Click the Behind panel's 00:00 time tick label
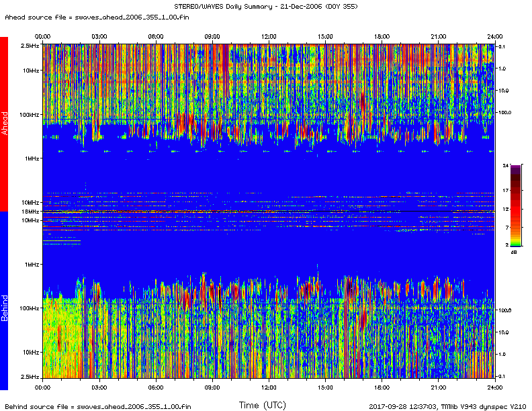This screenshot has width=532, height=411. click(43, 387)
